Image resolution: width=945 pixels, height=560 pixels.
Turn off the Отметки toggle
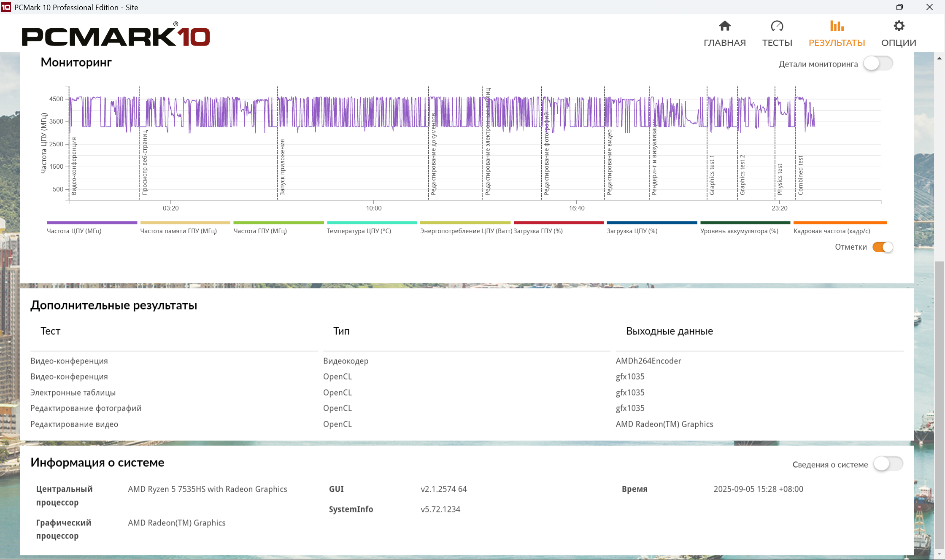point(883,247)
